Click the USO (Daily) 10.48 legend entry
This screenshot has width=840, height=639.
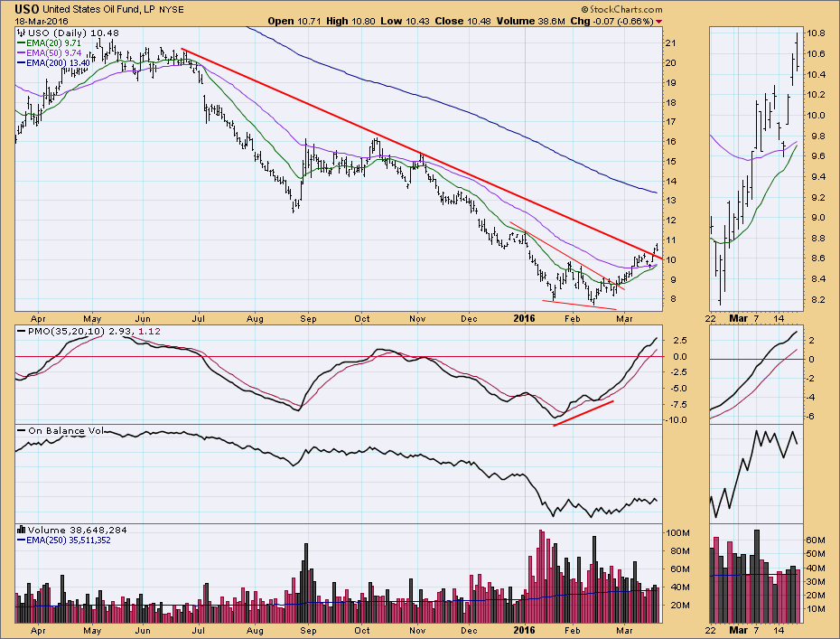[73, 33]
